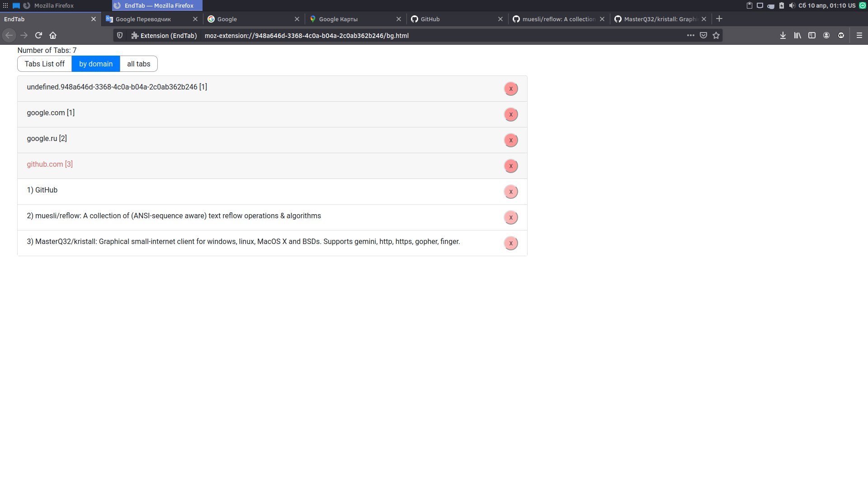This screenshot has width=868, height=488.
Task: Click the green status tray icon
Action: [862, 5]
